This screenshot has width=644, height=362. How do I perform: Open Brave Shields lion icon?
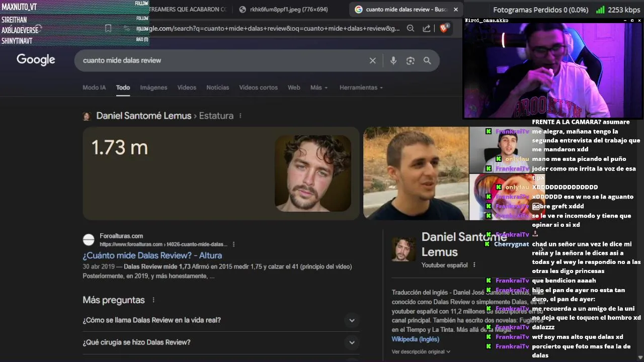click(x=443, y=29)
